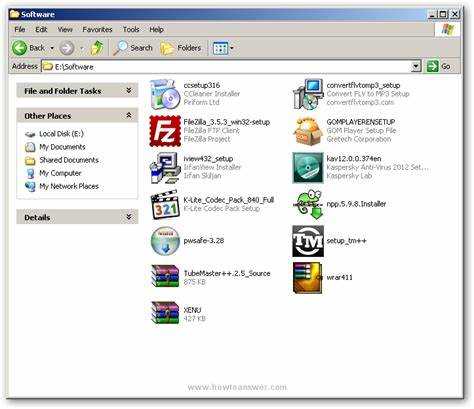Select the wrar411 WinRAR icon
Image resolution: width=474 pixels, height=409 pixels.
point(308,278)
